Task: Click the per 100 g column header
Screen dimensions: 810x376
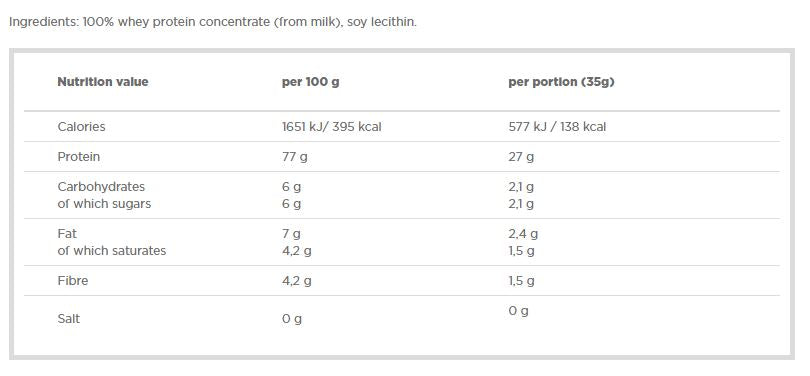Action: (x=310, y=82)
